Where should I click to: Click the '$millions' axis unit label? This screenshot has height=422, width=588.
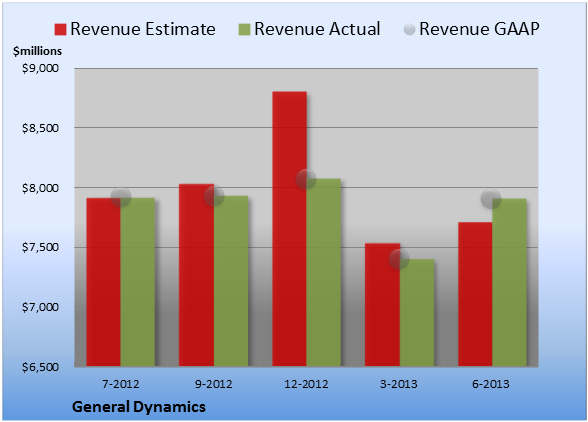click(38, 51)
